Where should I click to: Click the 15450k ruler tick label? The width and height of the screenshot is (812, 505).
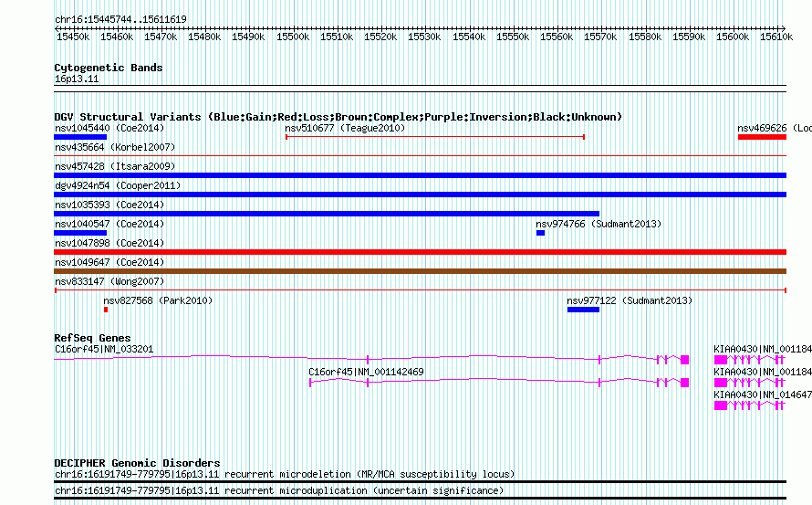point(73,37)
